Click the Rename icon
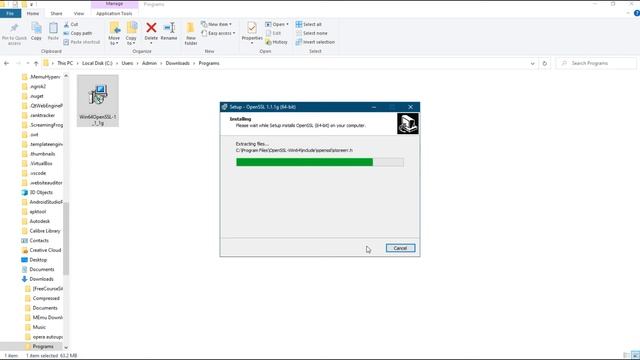 click(x=169, y=28)
